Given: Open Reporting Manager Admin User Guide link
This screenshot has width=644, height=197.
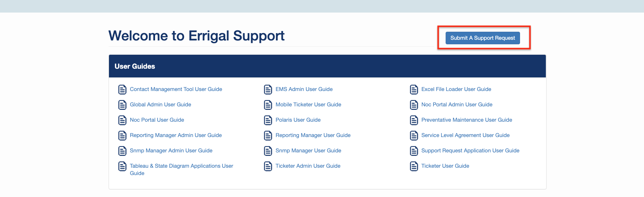Looking at the screenshot, I should pyautogui.click(x=176, y=135).
